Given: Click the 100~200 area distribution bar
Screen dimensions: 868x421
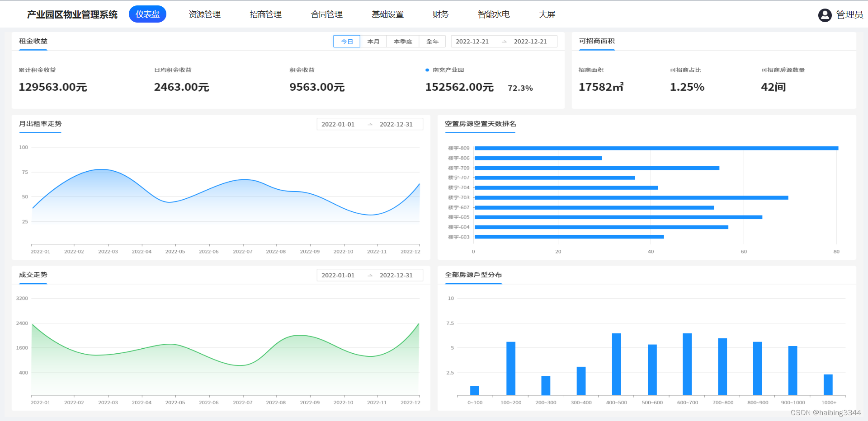Looking at the screenshot, I should tap(511, 369).
